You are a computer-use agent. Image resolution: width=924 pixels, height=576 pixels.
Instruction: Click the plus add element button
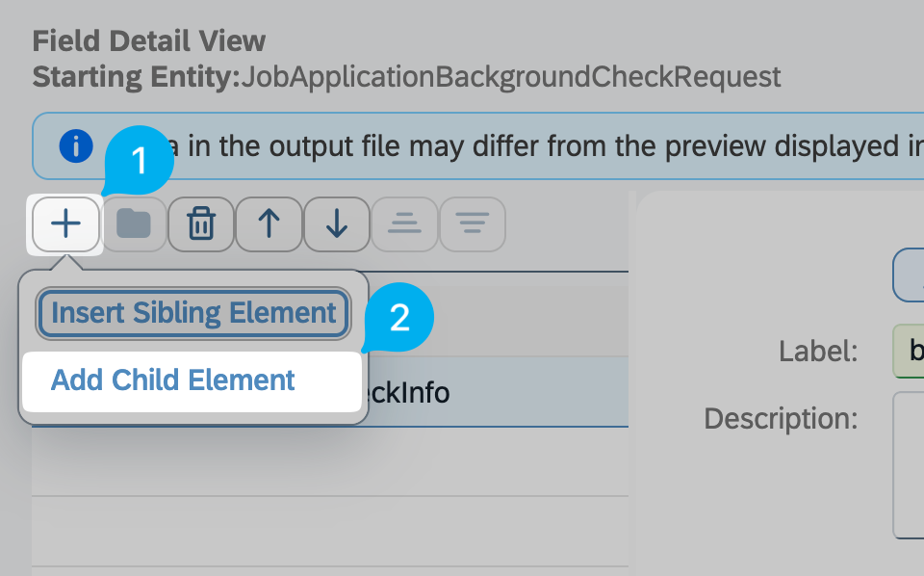click(66, 224)
